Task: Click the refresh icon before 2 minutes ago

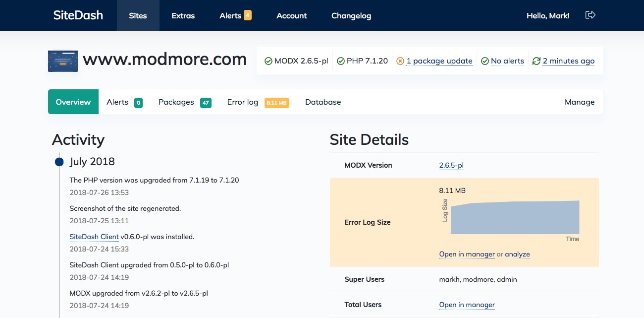Action: (x=536, y=61)
